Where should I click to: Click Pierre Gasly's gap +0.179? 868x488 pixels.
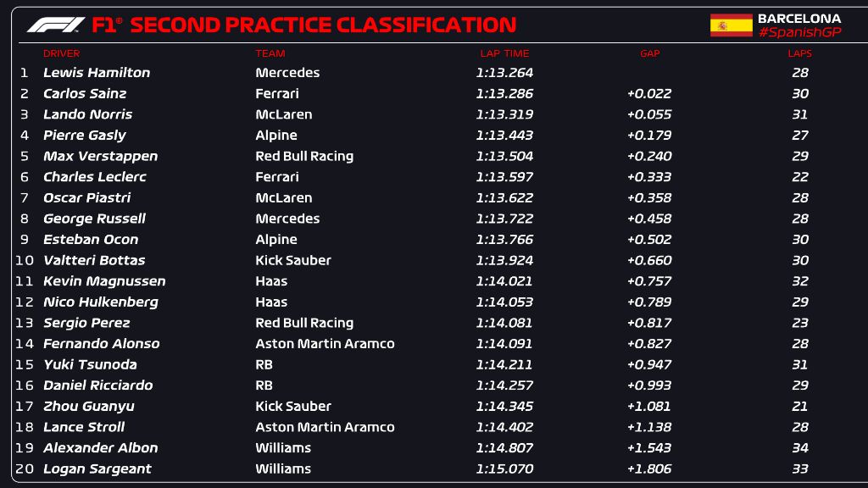[x=649, y=135]
